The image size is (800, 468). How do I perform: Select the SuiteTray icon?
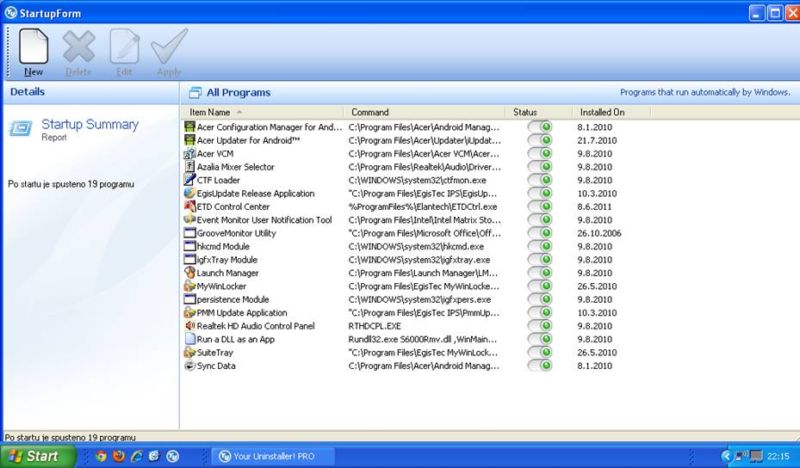pyautogui.click(x=190, y=352)
